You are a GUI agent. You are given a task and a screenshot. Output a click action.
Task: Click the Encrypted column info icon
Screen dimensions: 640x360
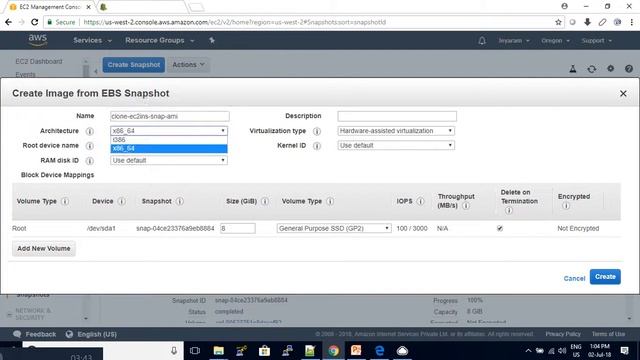566,206
